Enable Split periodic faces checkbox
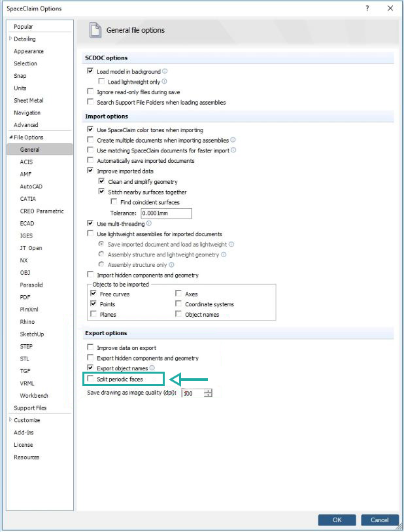 [90, 380]
